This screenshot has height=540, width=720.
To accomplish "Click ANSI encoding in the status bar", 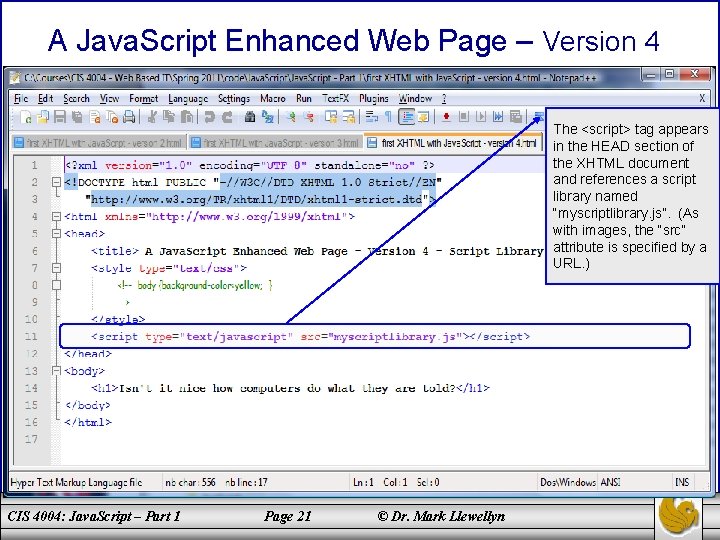I will 611,482.
